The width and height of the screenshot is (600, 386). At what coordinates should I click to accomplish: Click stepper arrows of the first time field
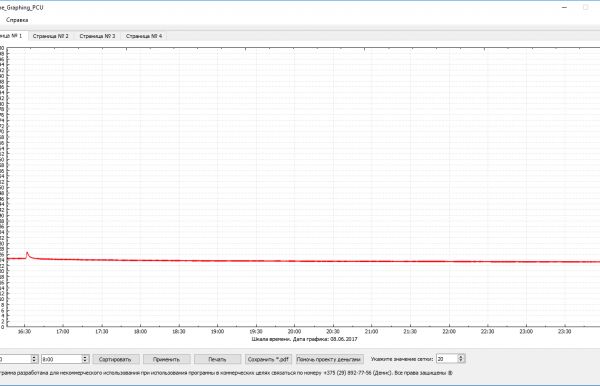coord(34,359)
